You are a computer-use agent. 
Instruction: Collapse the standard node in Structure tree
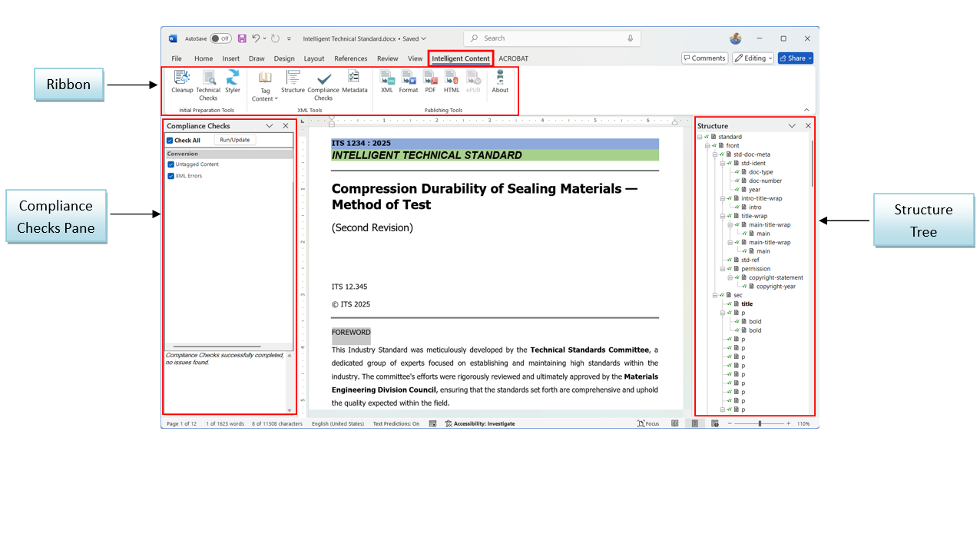[700, 137]
